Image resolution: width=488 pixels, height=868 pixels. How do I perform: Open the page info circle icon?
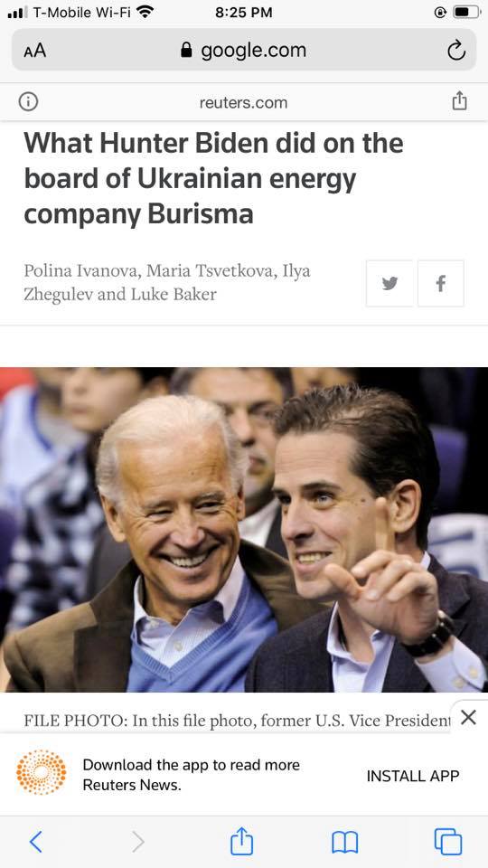click(28, 102)
